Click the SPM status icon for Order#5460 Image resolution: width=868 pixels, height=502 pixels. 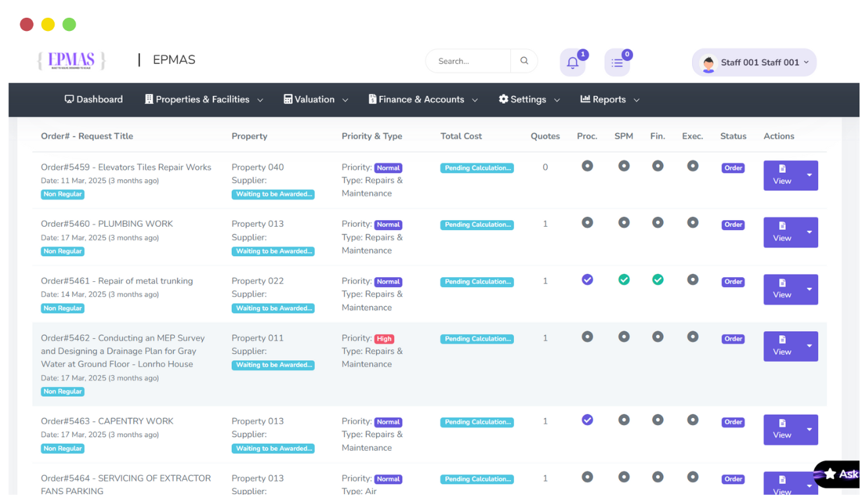tap(624, 223)
